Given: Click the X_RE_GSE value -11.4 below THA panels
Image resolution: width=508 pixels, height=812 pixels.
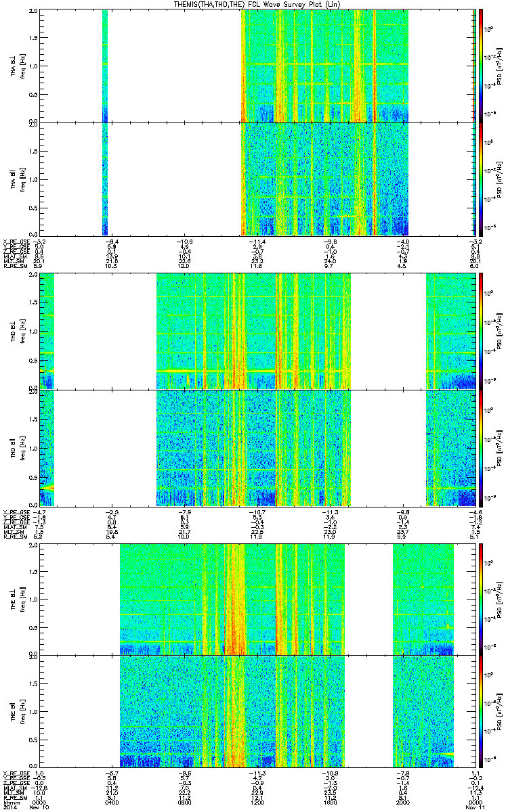Looking at the screenshot, I should click(x=256, y=241).
